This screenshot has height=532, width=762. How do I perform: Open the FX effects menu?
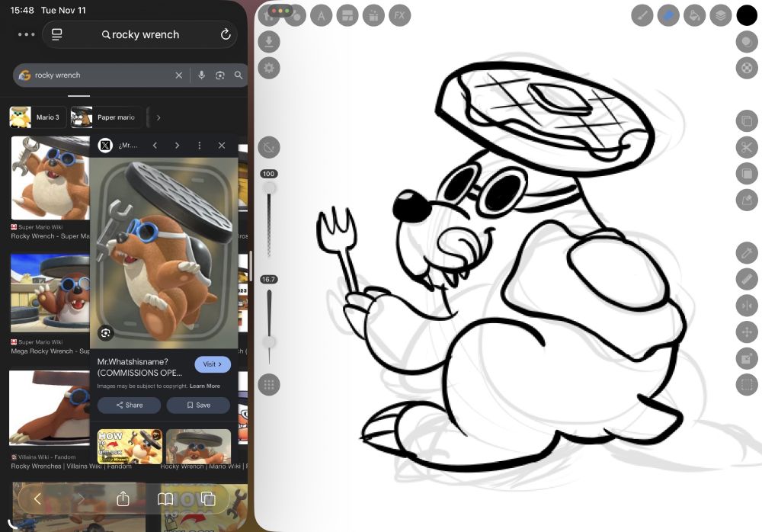click(399, 15)
